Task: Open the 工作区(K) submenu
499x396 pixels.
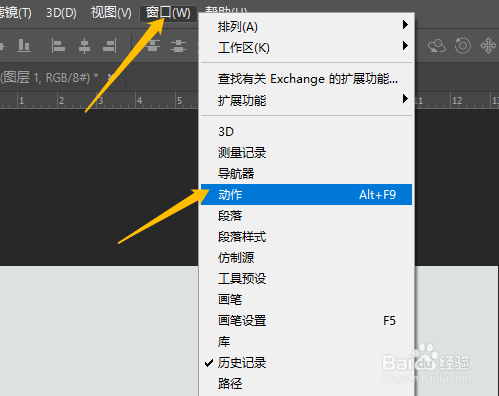Action: coord(306,48)
